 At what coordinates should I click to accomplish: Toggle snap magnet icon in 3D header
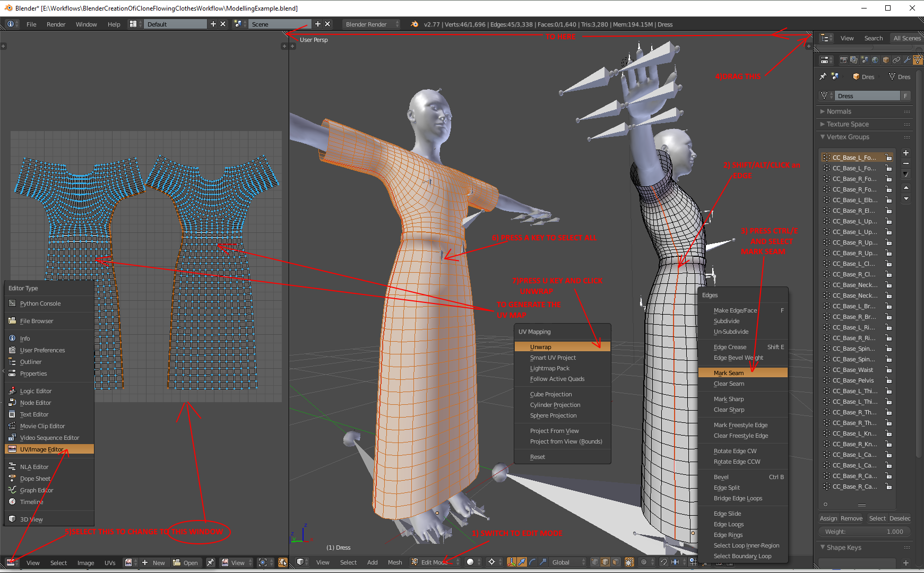pyautogui.click(x=663, y=562)
